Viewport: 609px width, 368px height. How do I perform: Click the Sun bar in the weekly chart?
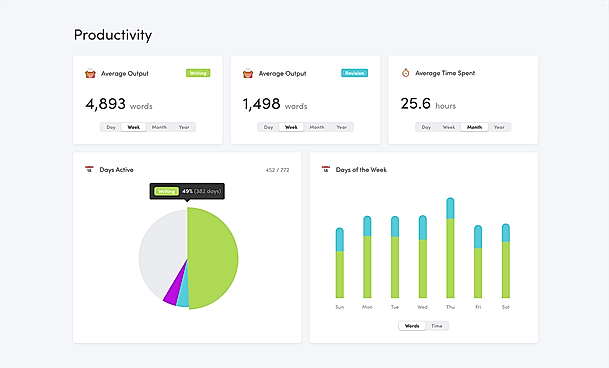tap(339, 263)
